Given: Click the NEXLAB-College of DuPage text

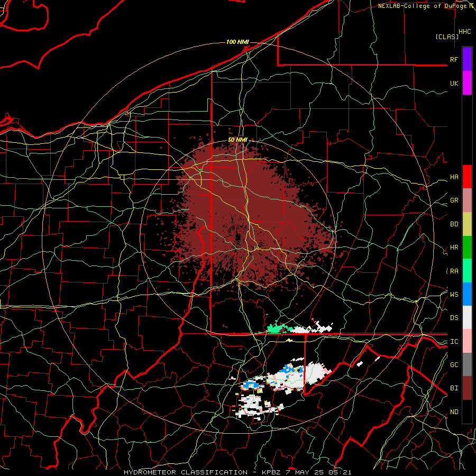Looking at the screenshot, I should tap(423, 6).
